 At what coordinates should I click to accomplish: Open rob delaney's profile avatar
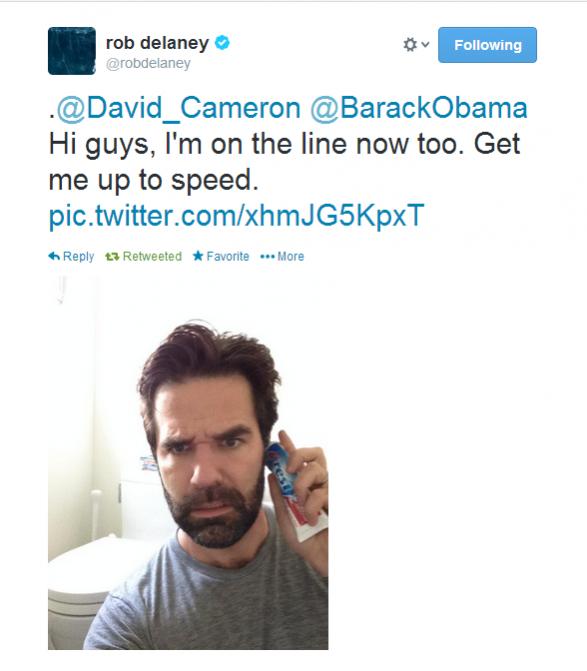click(72, 51)
